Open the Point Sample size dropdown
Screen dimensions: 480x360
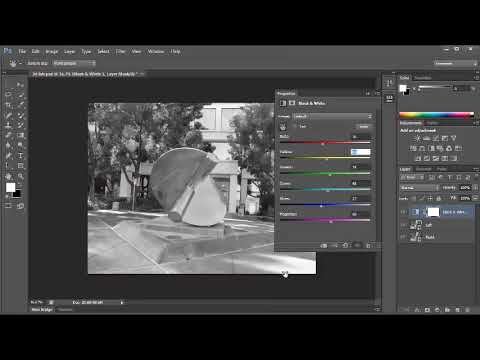74,63
